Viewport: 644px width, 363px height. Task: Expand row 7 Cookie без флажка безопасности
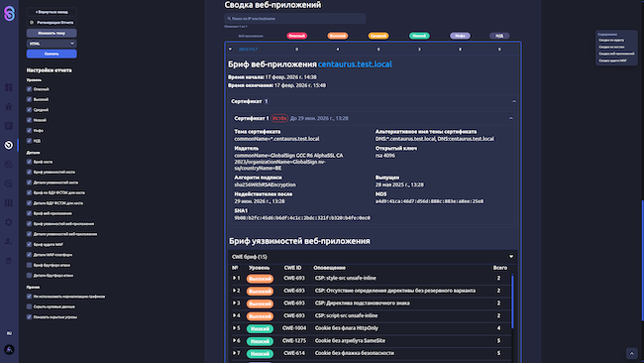[x=234, y=353]
